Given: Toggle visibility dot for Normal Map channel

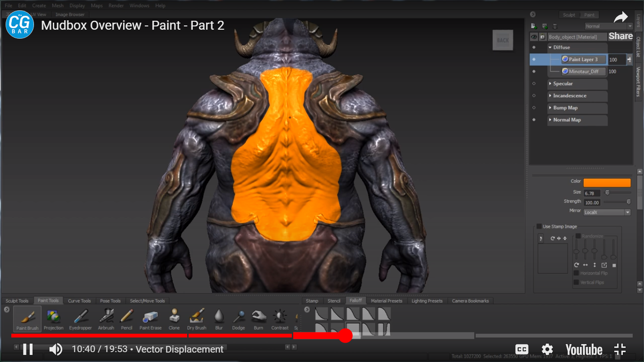Looking at the screenshot, I should 534,120.
